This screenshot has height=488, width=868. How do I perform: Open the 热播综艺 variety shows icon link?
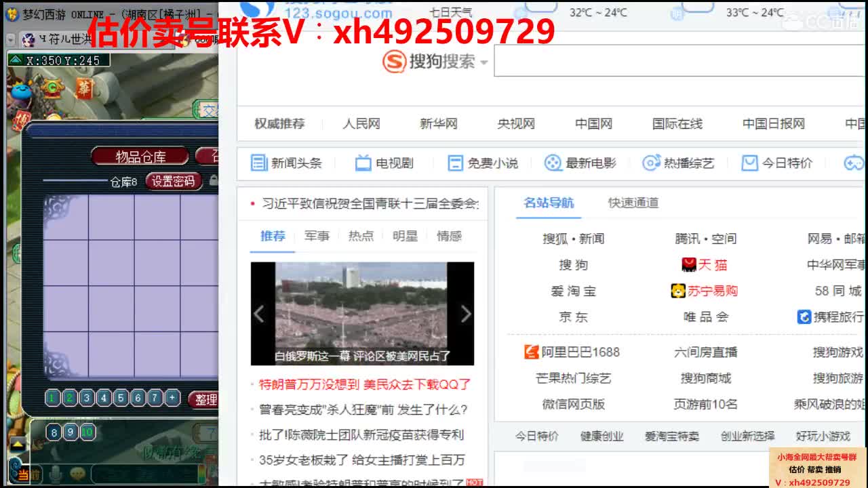pyautogui.click(x=651, y=163)
